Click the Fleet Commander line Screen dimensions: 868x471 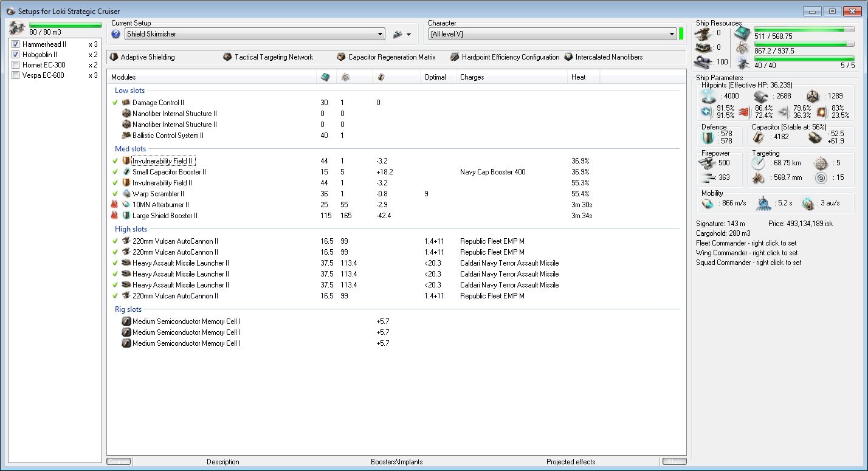point(746,243)
